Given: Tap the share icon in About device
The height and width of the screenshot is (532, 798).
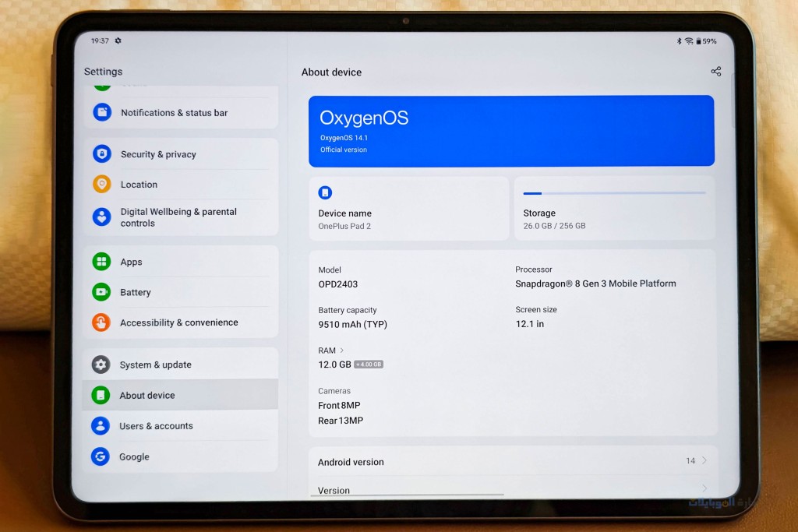Looking at the screenshot, I should click(x=716, y=71).
